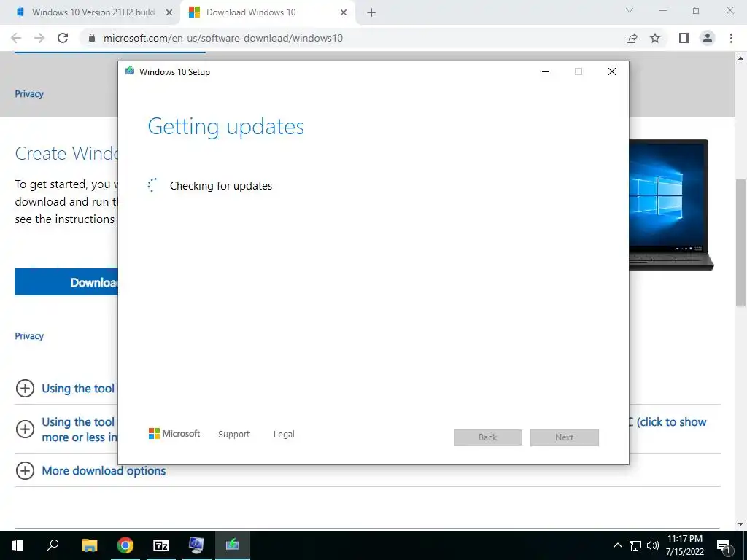Image resolution: width=747 pixels, height=560 pixels.
Task: Expand 'Using the tool more or less' section
Action: tap(25, 429)
